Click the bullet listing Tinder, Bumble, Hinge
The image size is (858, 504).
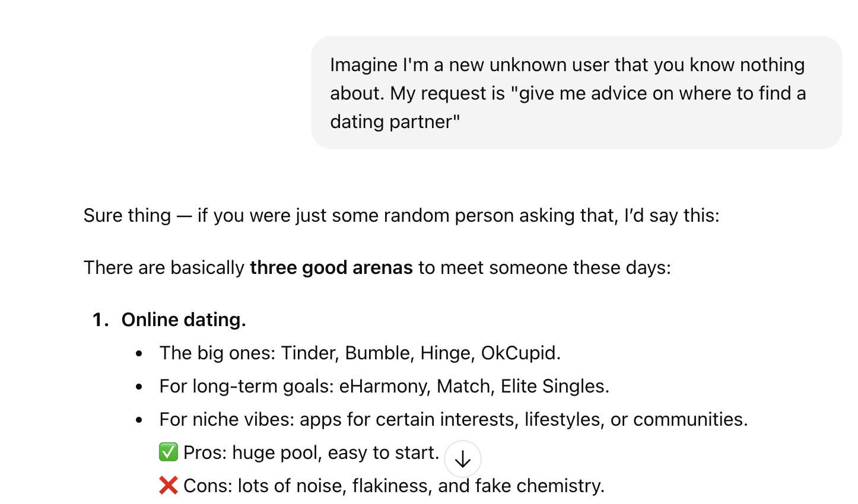click(x=360, y=353)
